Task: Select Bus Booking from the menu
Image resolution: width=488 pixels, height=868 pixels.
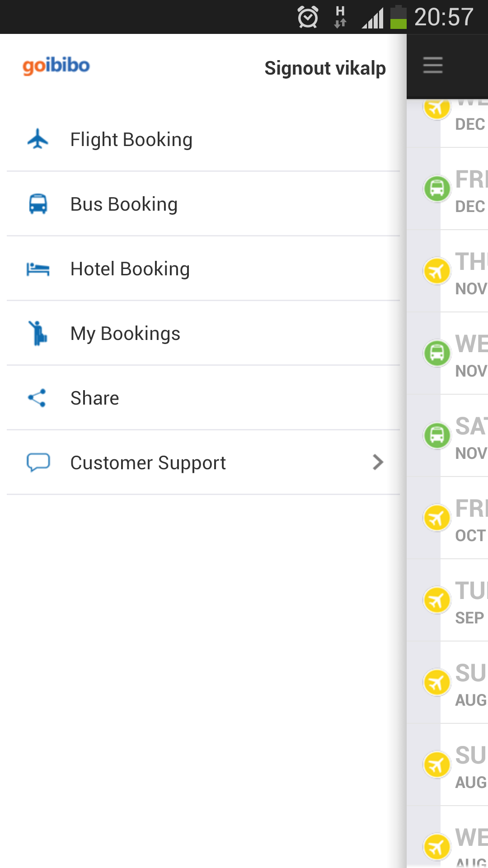Action: 124,204
